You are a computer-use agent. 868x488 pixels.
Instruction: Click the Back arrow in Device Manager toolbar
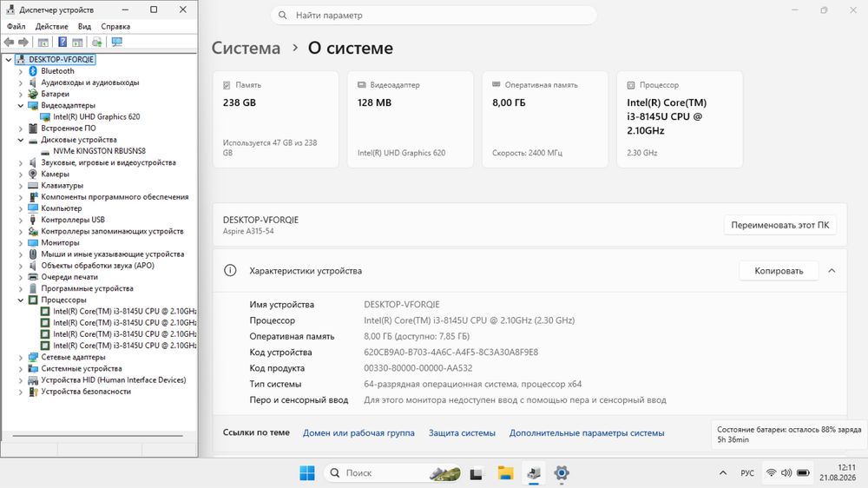pyautogui.click(x=9, y=42)
